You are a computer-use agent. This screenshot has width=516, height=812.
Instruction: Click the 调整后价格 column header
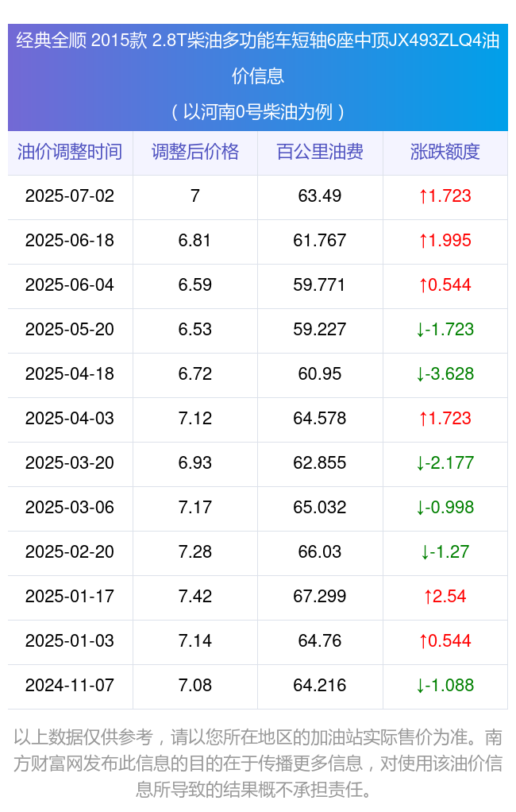coord(195,152)
